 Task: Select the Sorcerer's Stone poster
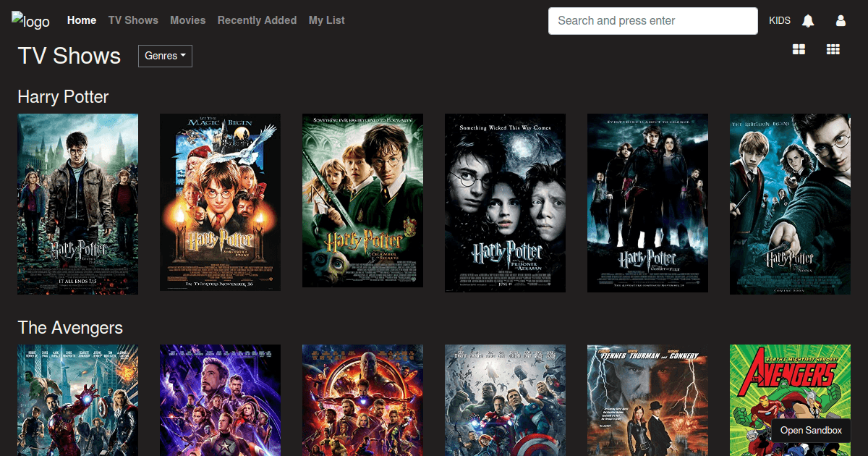(x=220, y=203)
